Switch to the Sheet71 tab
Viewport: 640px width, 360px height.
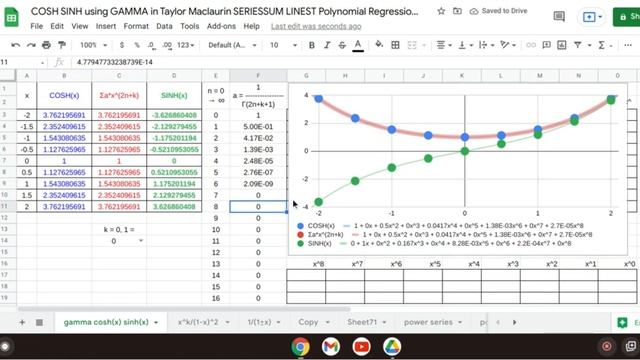[x=366, y=322]
